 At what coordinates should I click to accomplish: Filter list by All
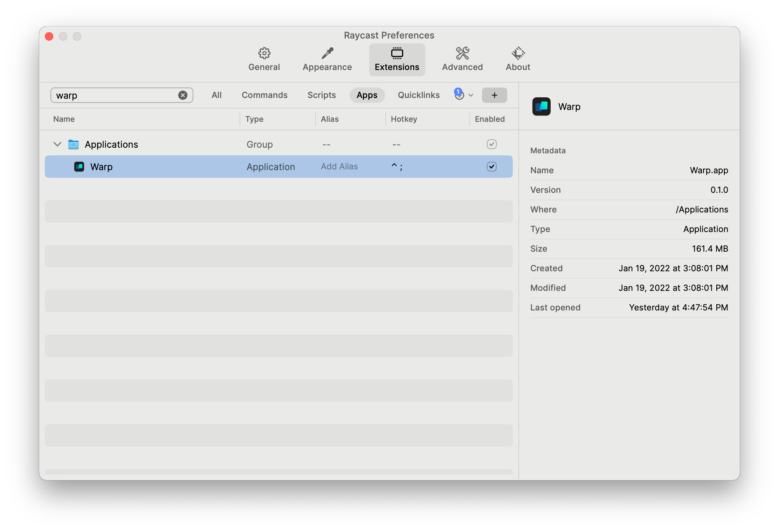pyautogui.click(x=216, y=95)
